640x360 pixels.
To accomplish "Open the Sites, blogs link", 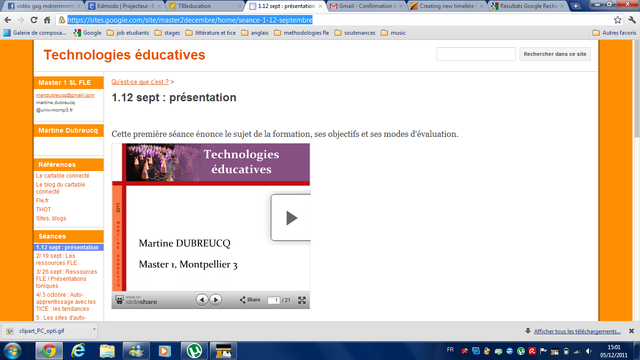I will [51, 218].
